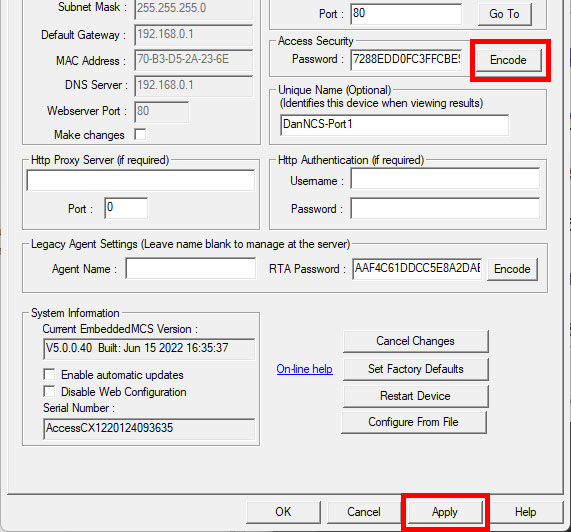
Task: Tick the Make changes checkbox
Action: point(140,134)
